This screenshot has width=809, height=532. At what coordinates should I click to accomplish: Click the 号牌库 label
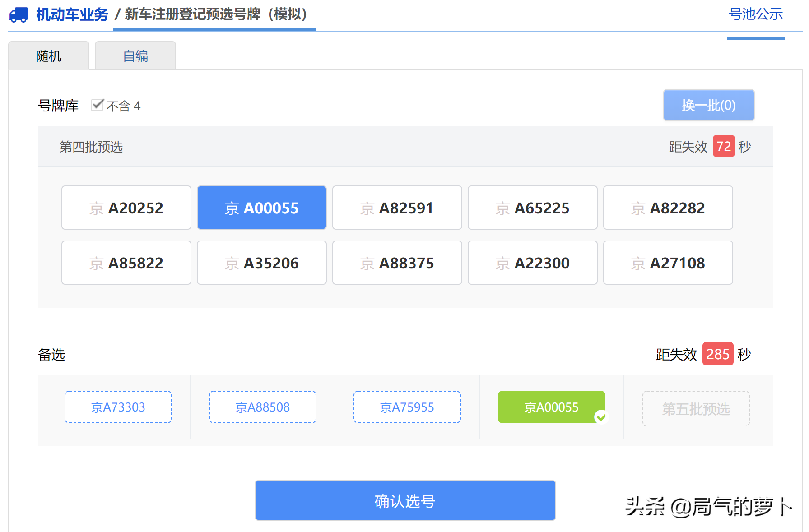pyautogui.click(x=58, y=106)
